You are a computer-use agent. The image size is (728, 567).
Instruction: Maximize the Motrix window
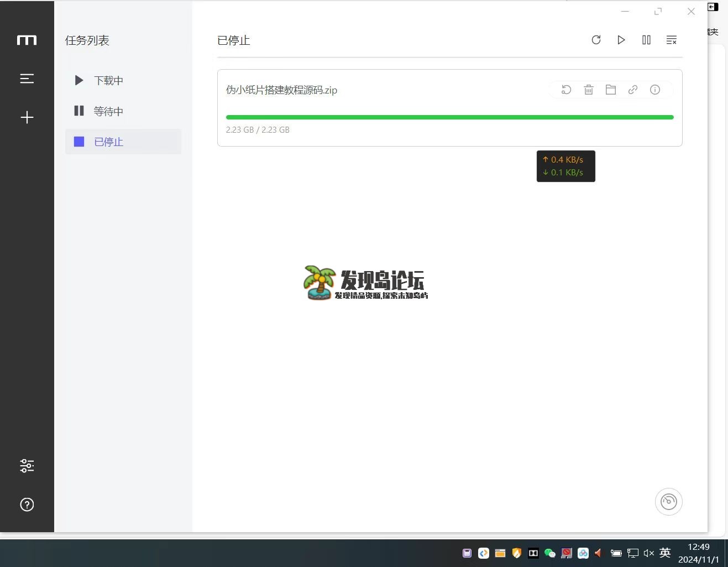click(x=658, y=11)
